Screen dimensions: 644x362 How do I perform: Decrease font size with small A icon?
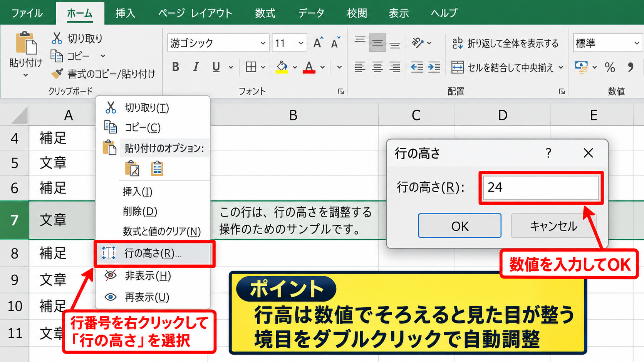coord(335,43)
